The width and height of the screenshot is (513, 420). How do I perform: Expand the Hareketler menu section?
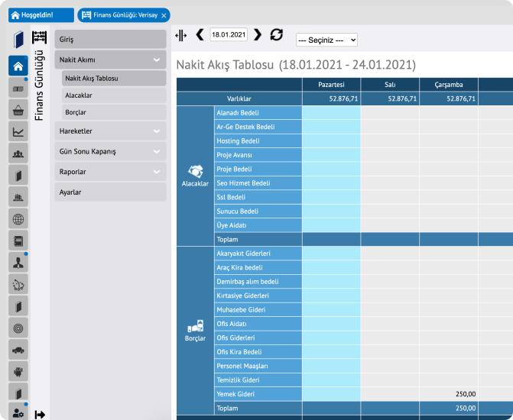point(110,131)
